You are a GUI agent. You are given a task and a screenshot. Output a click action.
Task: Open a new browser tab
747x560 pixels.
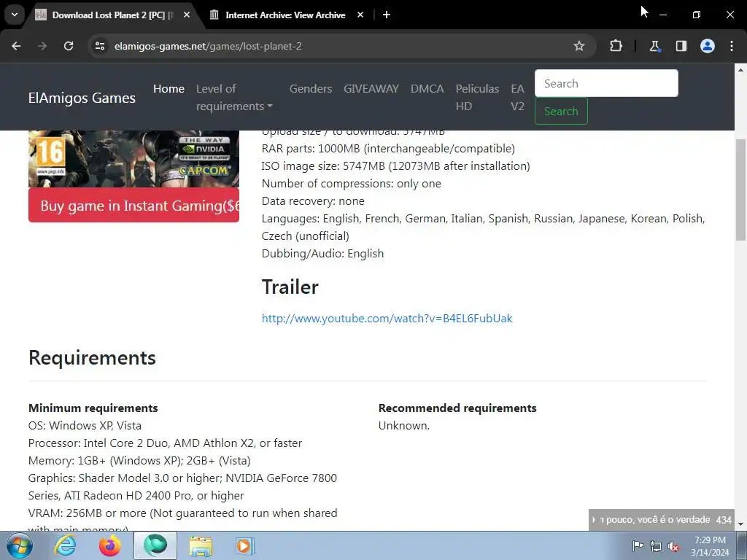point(387,15)
